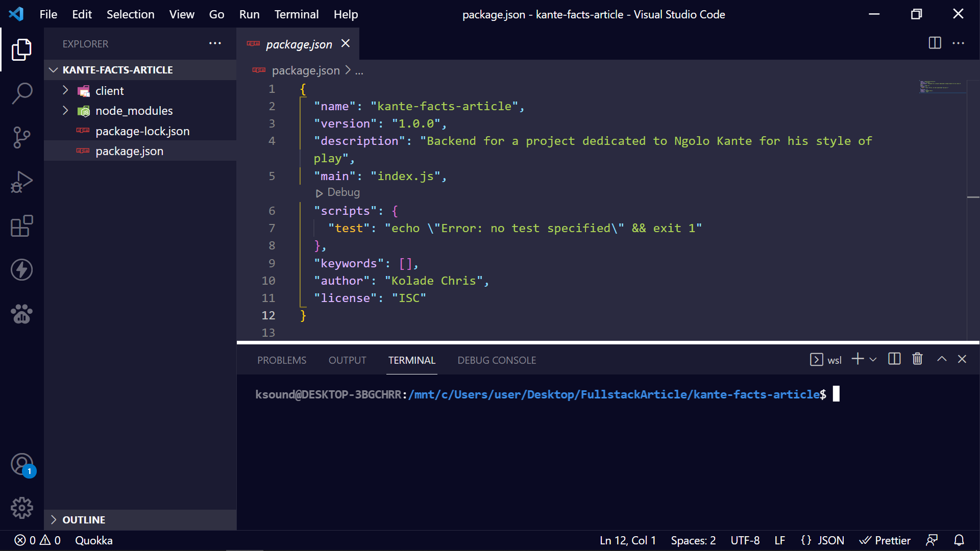The height and width of the screenshot is (551, 980).
Task: Switch to the DEBUG CONSOLE tab
Action: (x=496, y=360)
